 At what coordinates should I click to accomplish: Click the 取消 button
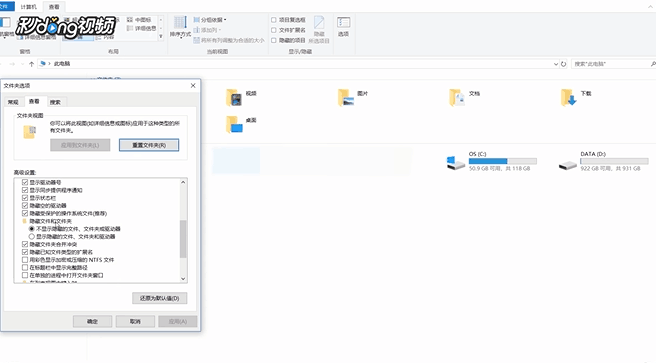point(135,321)
